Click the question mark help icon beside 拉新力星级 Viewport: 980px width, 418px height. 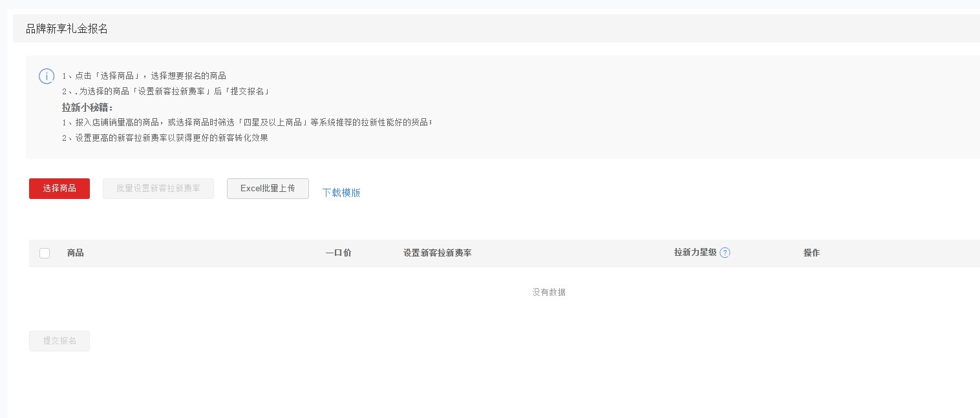[725, 253]
